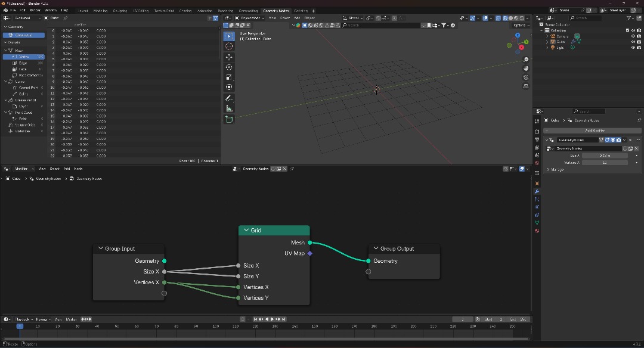The height and width of the screenshot is (348, 644).
Task: Open the Object Mode dropdown
Action: tap(250, 18)
